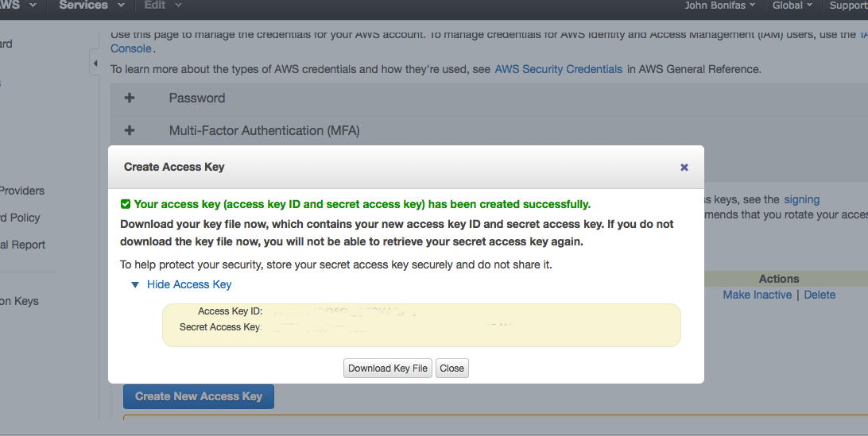Click the green success checkmark icon
This screenshot has width=868, height=436.
click(126, 204)
